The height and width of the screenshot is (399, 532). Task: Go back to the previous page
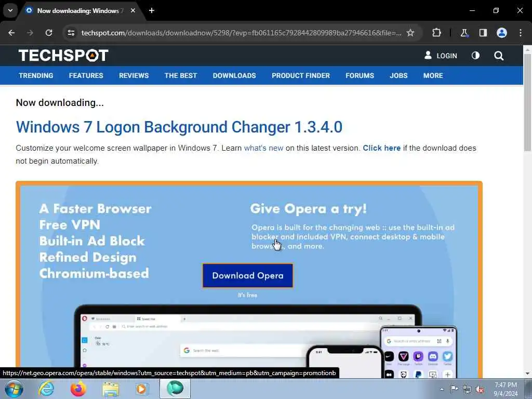pyautogui.click(x=11, y=33)
